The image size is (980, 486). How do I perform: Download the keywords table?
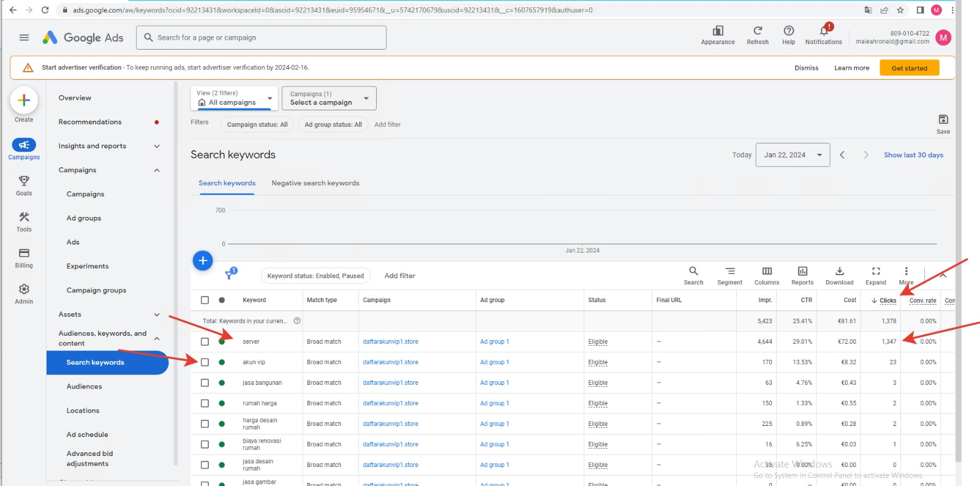point(840,271)
